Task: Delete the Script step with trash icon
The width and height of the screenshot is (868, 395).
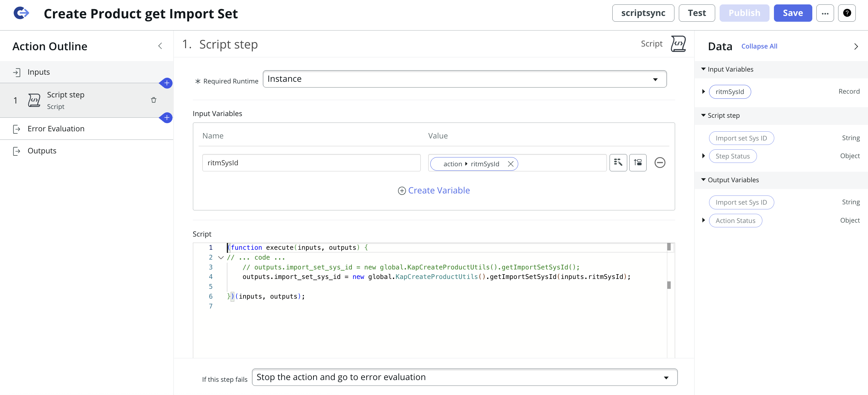Action: point(153,100)
